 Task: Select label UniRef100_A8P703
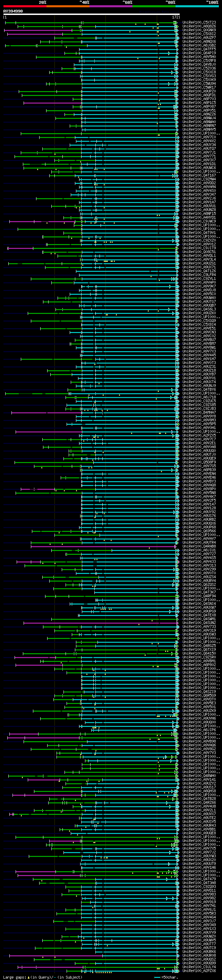[199, 99]
